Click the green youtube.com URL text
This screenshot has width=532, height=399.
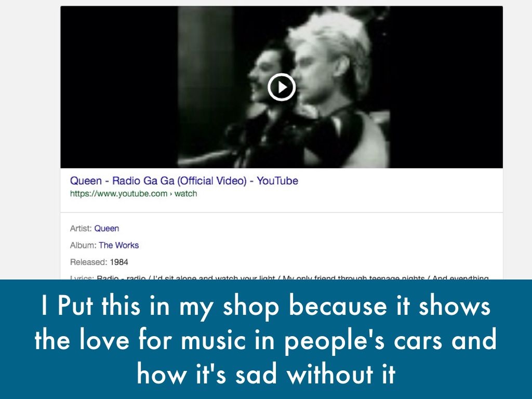119,194
